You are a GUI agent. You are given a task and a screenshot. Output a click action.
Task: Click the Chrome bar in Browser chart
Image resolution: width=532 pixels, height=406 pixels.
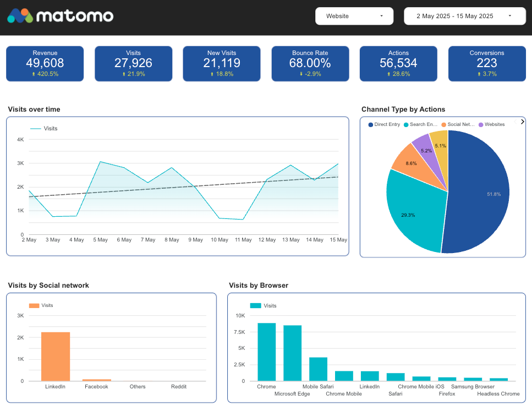(x=266, y=352)
